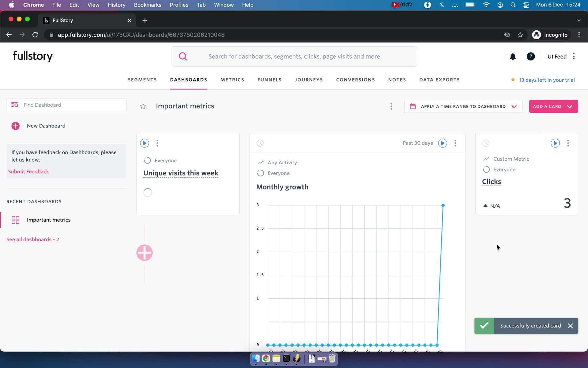Open the Notes tab
This screenshot has width=588, height=368.
click(397, 80)
